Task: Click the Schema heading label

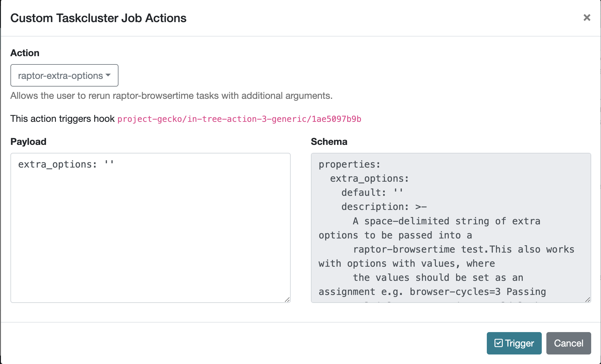Action: [x=329, y=142]
